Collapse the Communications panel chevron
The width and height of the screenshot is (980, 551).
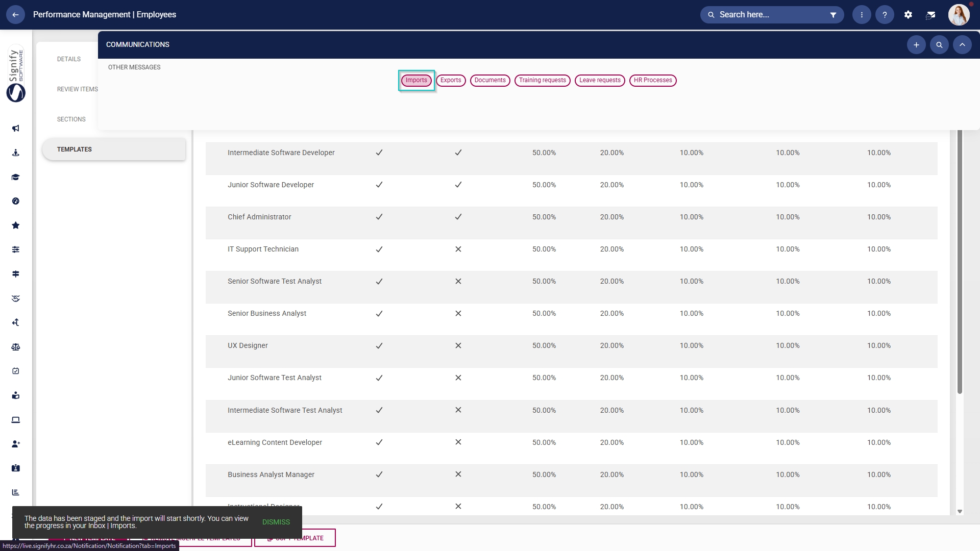pos(962,45)
